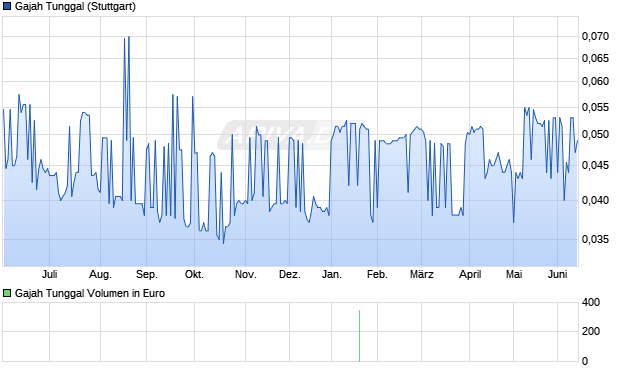
Task: Click the 0,035 price axis value
Action: tap(595, 239)
